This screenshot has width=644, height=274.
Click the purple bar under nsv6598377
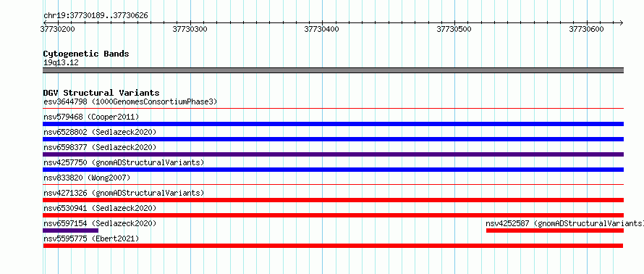click(333, 154)
